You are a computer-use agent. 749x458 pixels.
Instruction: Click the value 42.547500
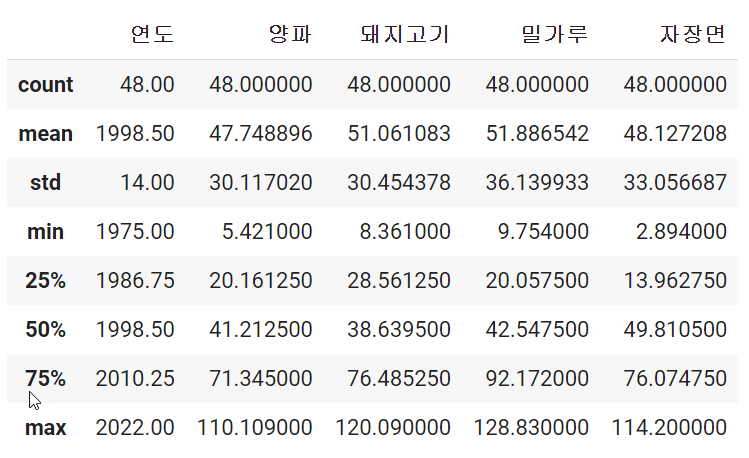click(x=537, y=330)
